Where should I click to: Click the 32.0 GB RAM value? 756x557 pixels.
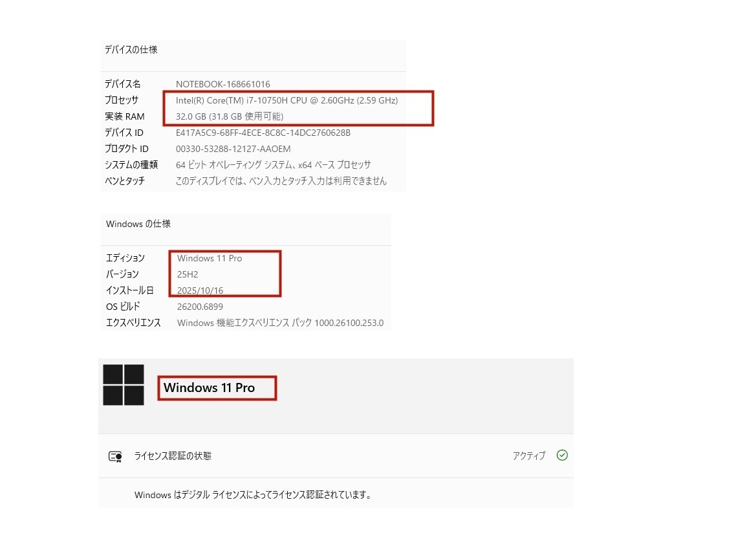[230, 116]
